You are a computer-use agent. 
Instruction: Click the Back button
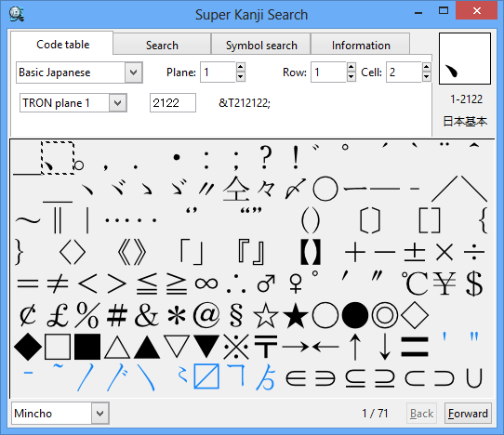point(421,413)
